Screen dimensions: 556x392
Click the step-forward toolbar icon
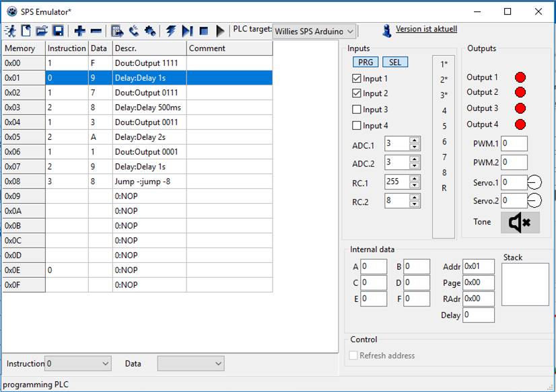pyautogui.click(x=187, y=31)
